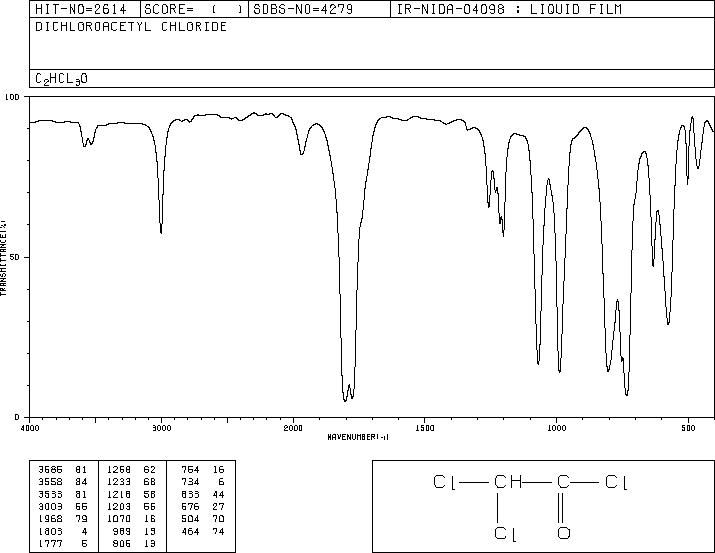Image resolution: width=715 pixels, height=553 pixels.
Task: Click the rightmost Cl atom in structure
Action: coord(616,482)
